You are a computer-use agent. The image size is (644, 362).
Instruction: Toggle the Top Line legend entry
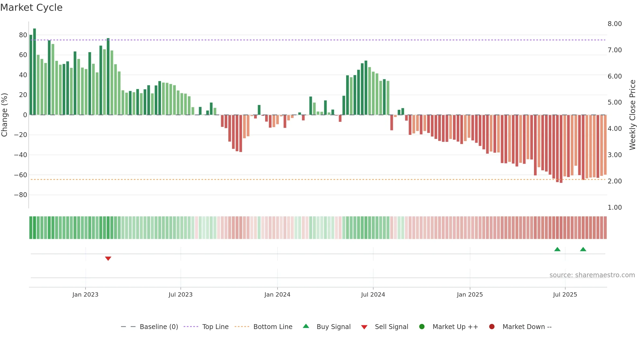206,327
